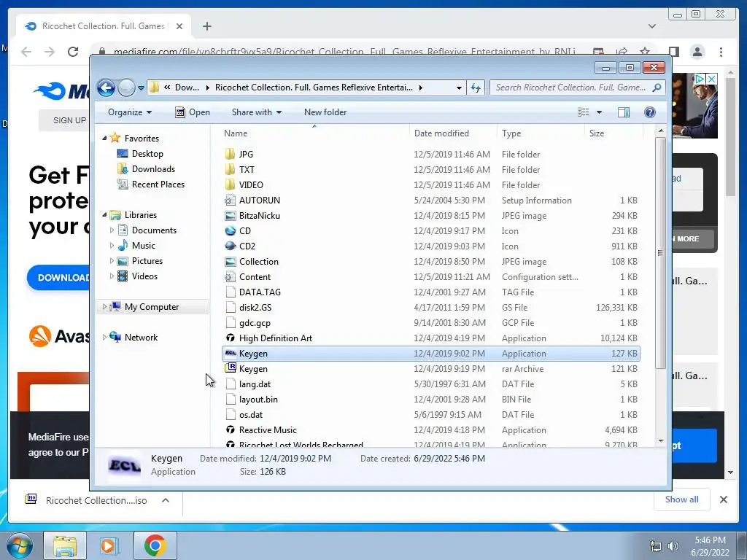The image size is (747, 560).
Task: Click the file list vertical scrollbar
Action: pos(660,253)
